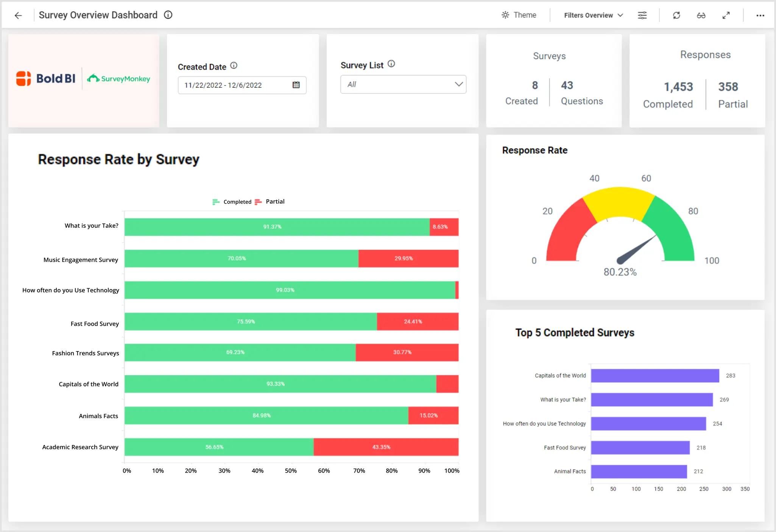Click info icon beside Created Date
Viewport: 776px width, 532px height.
click(234, 65)
